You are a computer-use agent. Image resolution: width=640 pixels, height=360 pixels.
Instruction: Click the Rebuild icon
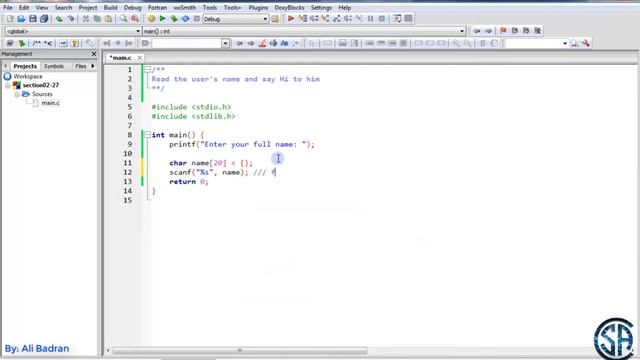[x=185, y=19]
